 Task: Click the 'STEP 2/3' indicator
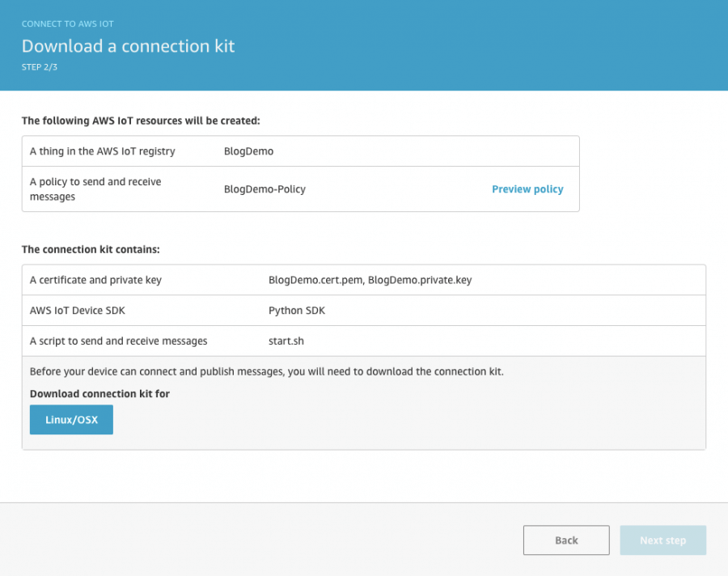coord(40,67)
